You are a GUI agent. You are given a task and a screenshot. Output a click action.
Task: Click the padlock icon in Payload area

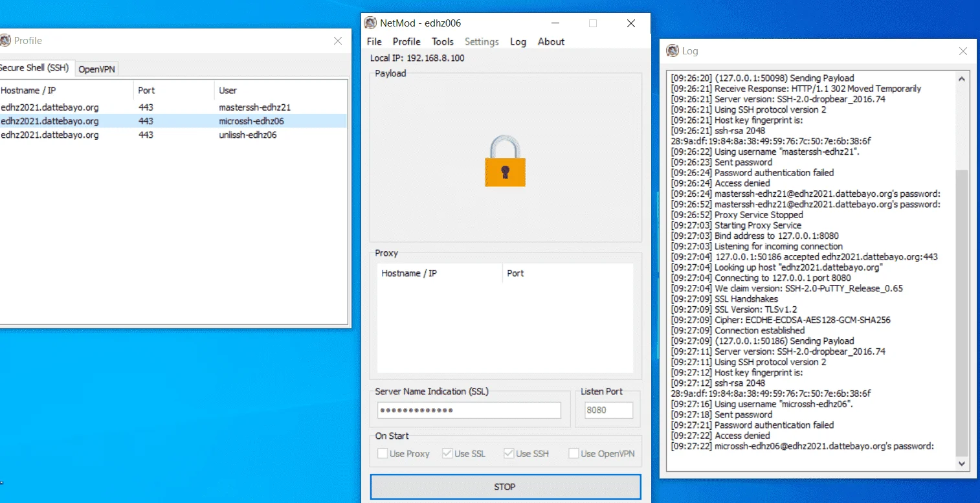pos(505,161)
